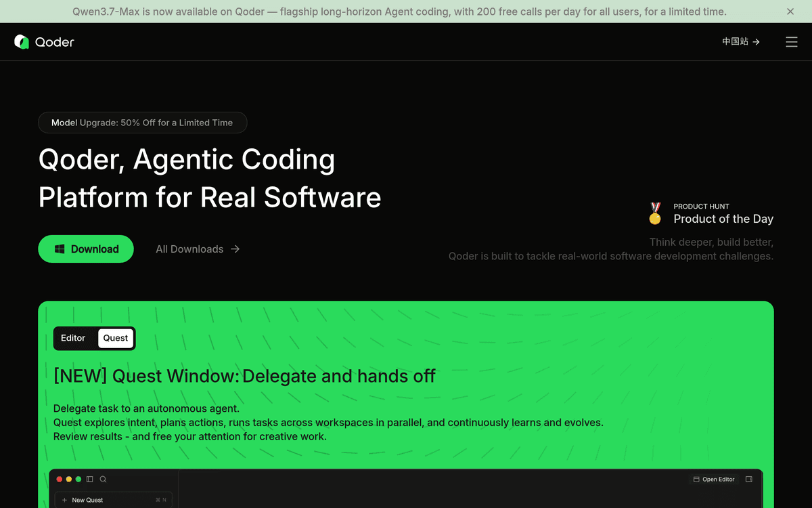The height and width of the screenshot is (508, 812).
Task: Click the Qwen3.7-Max announcement banner text
Action: 399,12
